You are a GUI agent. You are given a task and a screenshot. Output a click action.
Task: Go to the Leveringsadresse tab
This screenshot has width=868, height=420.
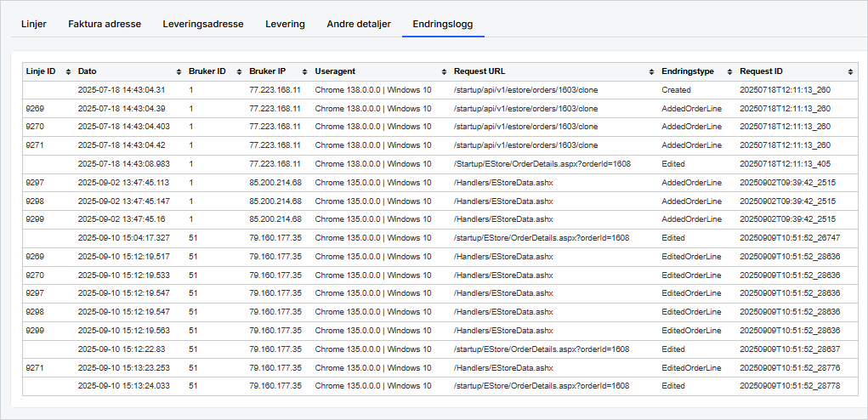[x=203, y=24]
